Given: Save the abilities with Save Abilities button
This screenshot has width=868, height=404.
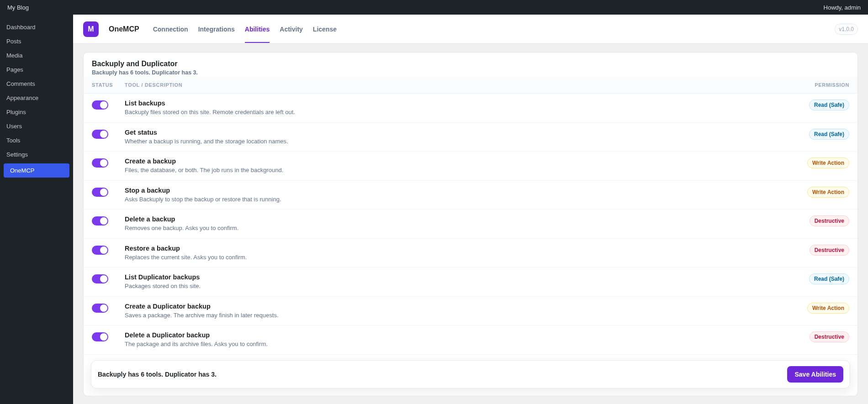Looking at the screenshot, I should tap(815, 374).
